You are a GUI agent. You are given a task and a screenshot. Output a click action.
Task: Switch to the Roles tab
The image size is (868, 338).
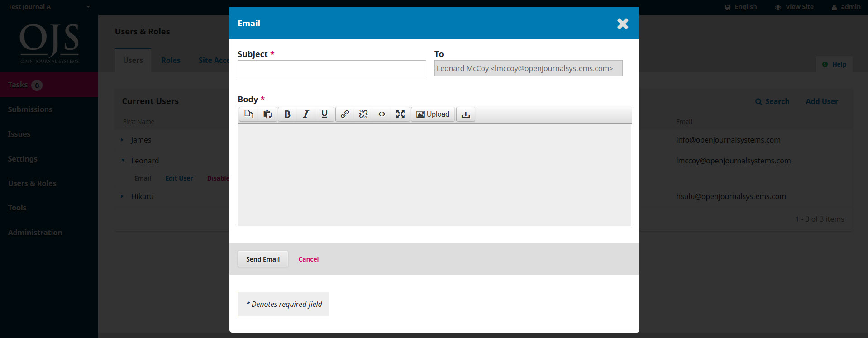coord(171,60)
